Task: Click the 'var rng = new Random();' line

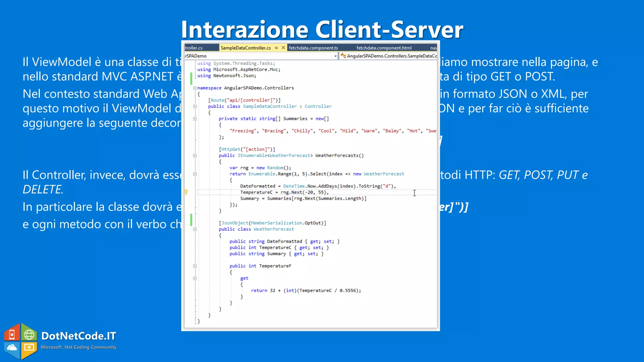Action: (260, 168)
